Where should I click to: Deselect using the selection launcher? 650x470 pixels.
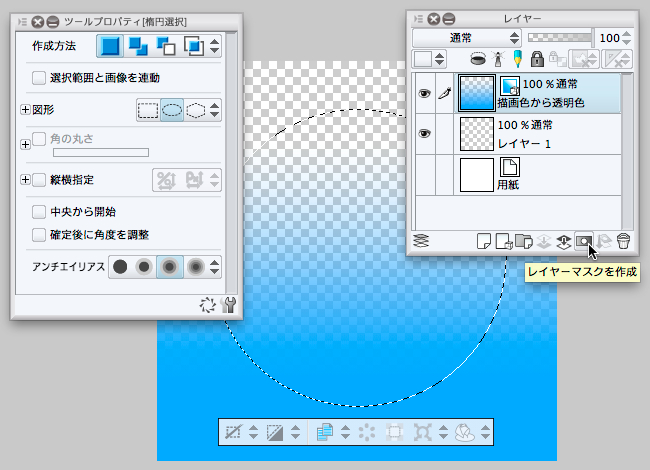233,432
